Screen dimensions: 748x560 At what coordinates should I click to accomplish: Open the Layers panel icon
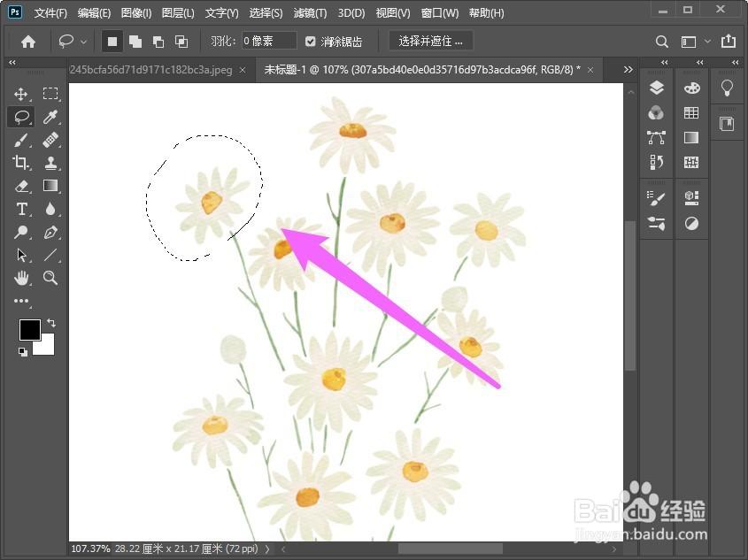click(x=657, y=88)
